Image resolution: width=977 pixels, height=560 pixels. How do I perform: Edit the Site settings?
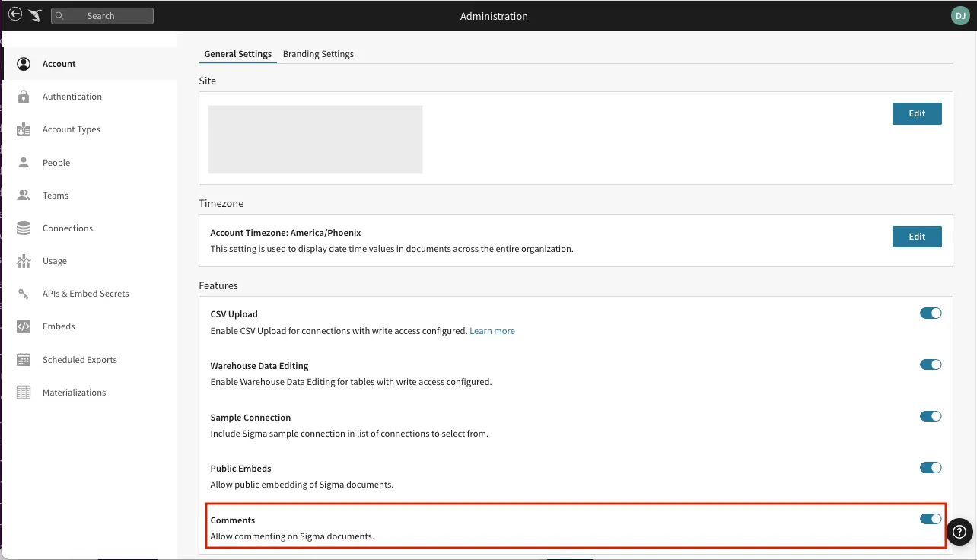917,113
